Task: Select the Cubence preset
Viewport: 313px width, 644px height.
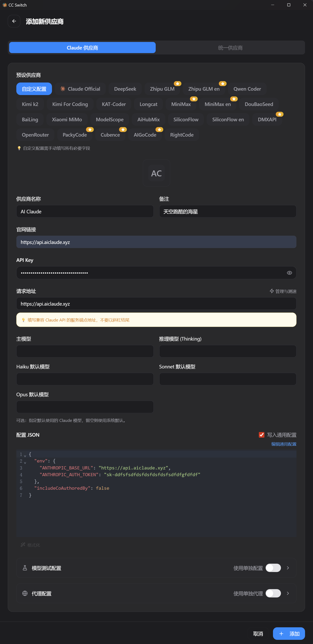Action: pos(110,135)
